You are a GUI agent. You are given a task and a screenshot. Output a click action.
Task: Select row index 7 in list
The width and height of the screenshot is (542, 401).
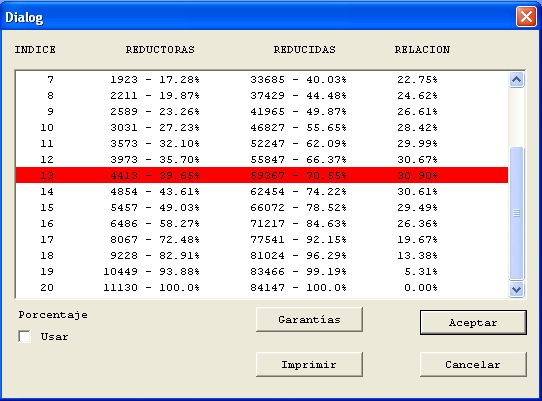pos(262,80)
